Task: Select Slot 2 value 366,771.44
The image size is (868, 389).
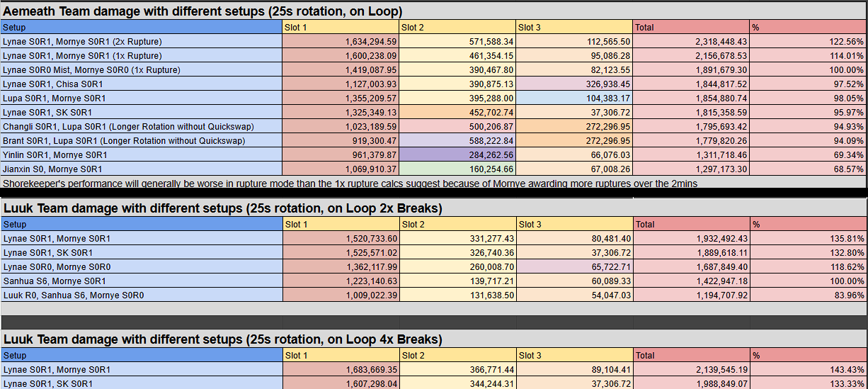Action: (457, 370)
